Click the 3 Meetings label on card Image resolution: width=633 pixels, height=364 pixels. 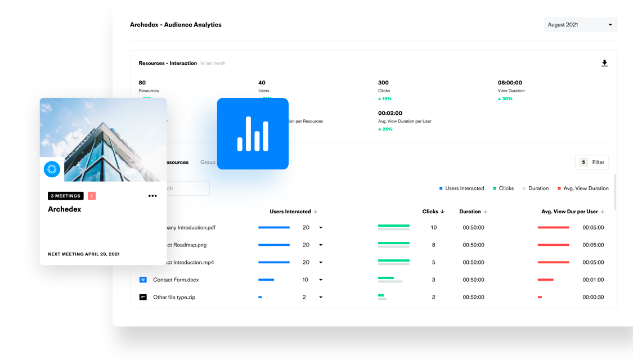[x=66, y=196]
